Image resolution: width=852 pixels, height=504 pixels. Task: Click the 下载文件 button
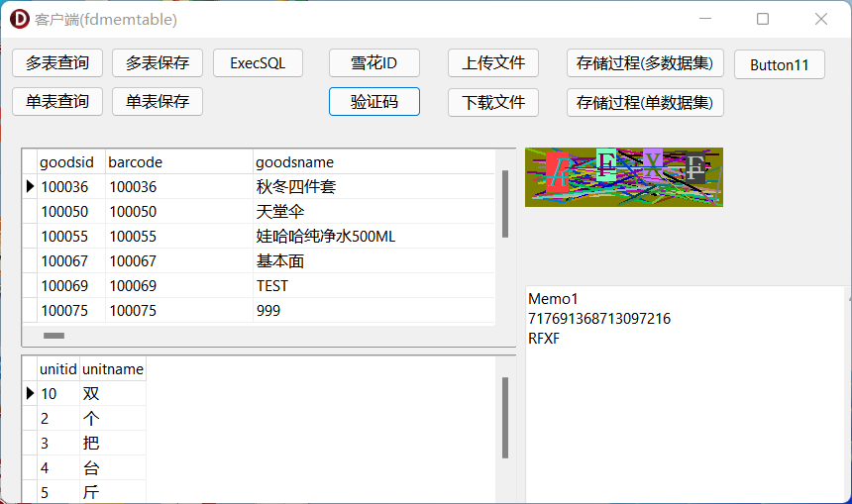pos(492,103)
